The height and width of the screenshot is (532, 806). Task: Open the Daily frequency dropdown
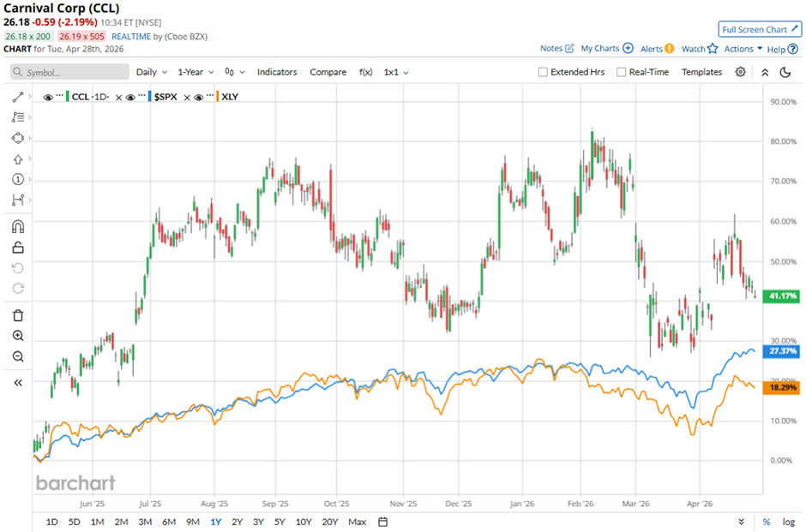(x=152, y=73)
